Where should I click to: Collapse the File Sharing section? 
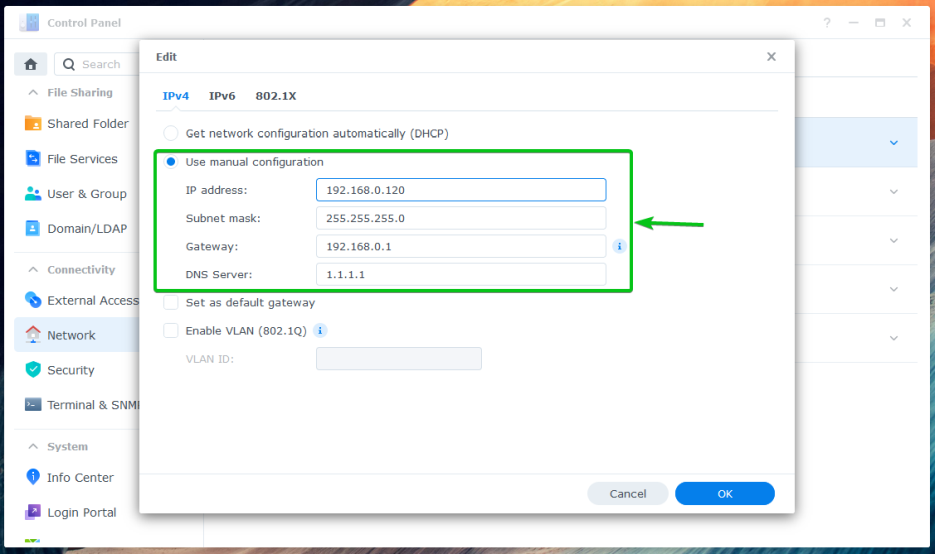click(x=33, y=92)
